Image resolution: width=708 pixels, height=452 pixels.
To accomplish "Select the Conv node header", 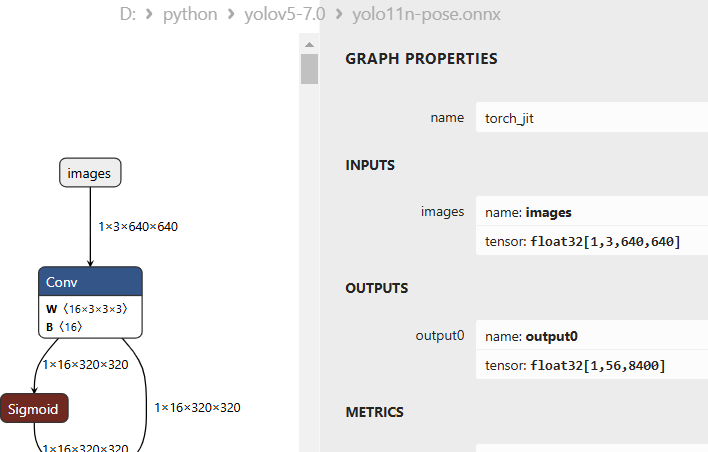I will (90, 283).
